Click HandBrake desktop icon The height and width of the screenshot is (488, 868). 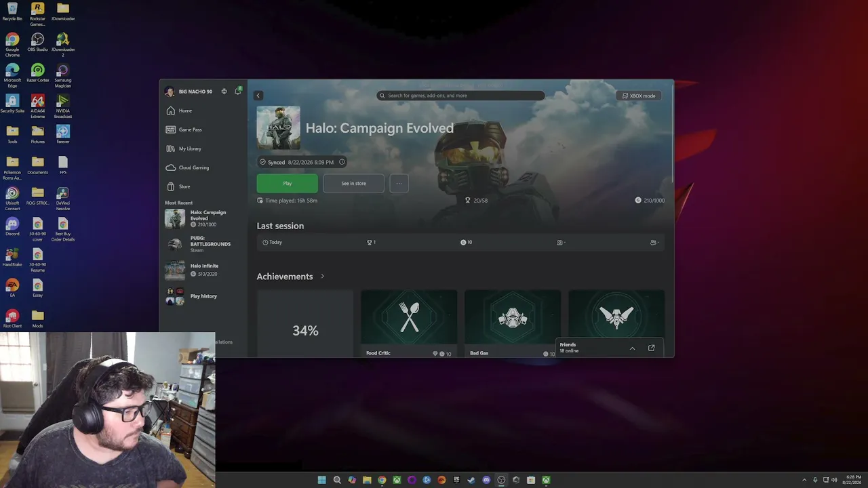pos(12,258)
